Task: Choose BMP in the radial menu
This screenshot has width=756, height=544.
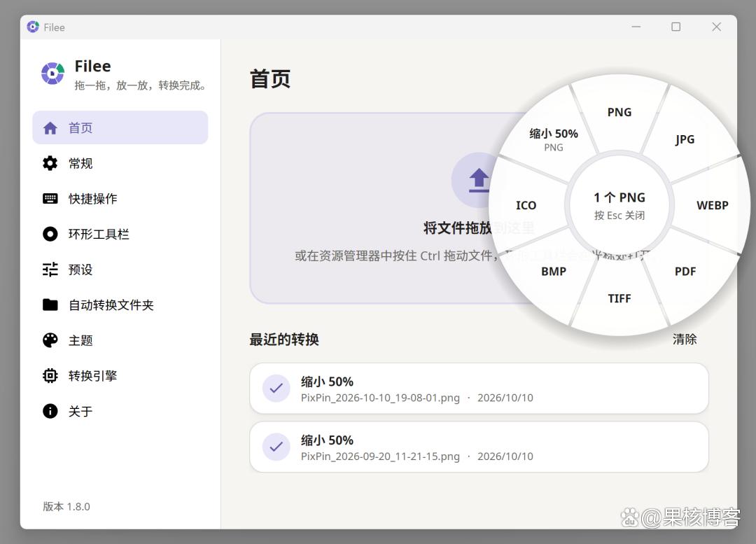Action: (x=554, y=272)
